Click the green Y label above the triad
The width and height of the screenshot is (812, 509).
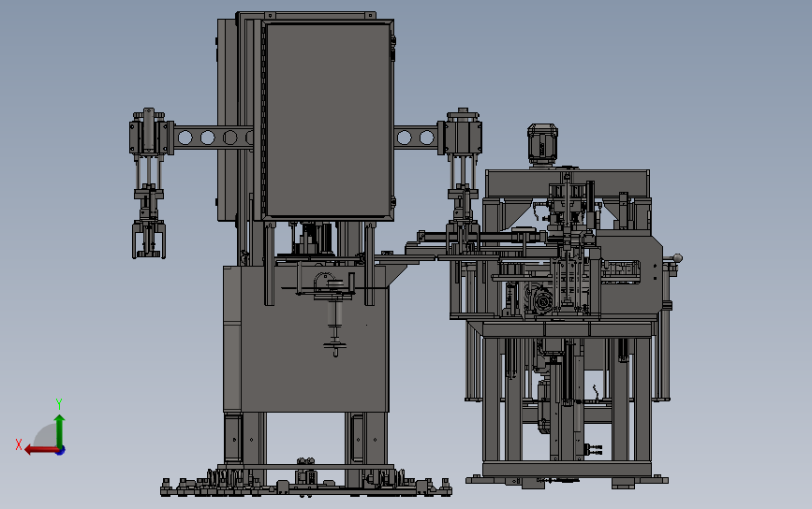[x=59, y=403]
